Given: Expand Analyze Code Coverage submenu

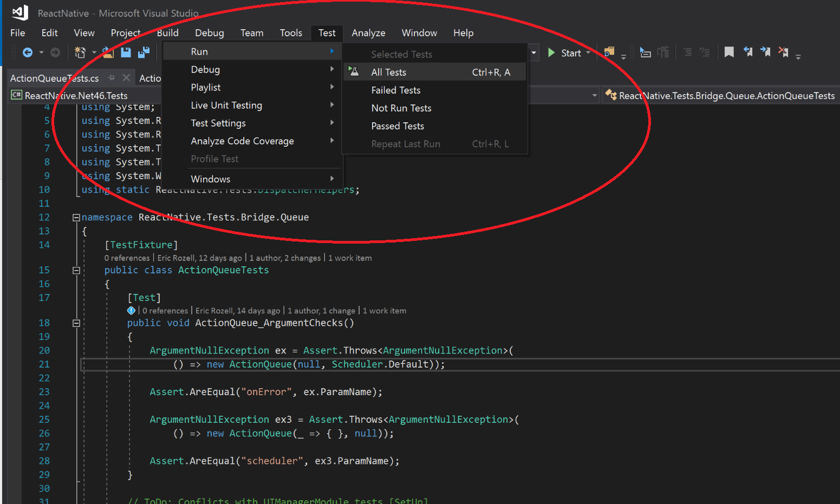Looking at the screenshot, I should click(252, 141).
